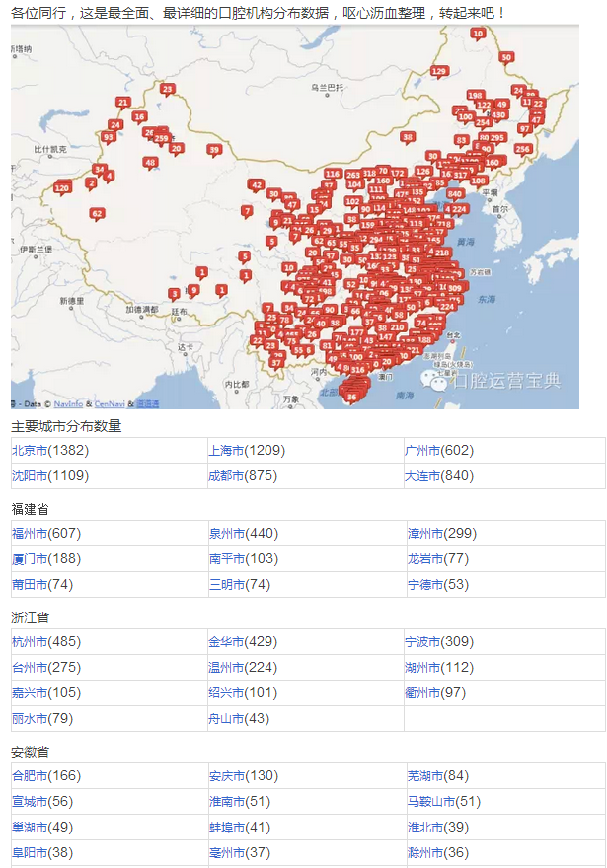Select the map marker labeled 62

pyautogui.click(x=97, y=213)
